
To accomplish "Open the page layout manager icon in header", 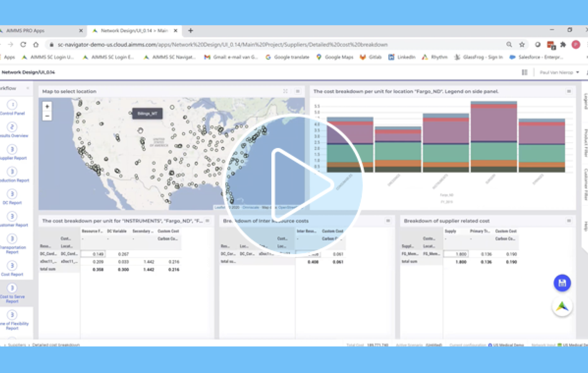I will pyautogui.click(x=524, y=72).
